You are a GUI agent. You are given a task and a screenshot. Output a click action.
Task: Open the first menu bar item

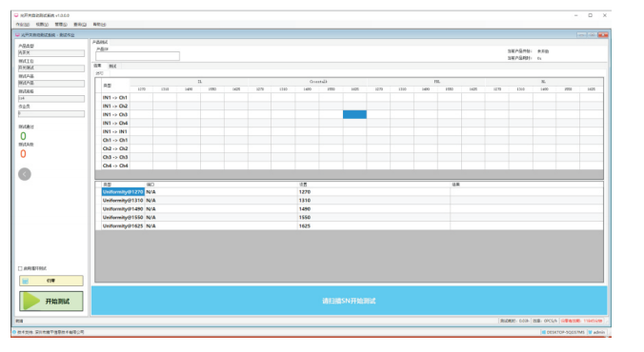tap(22, 25)
